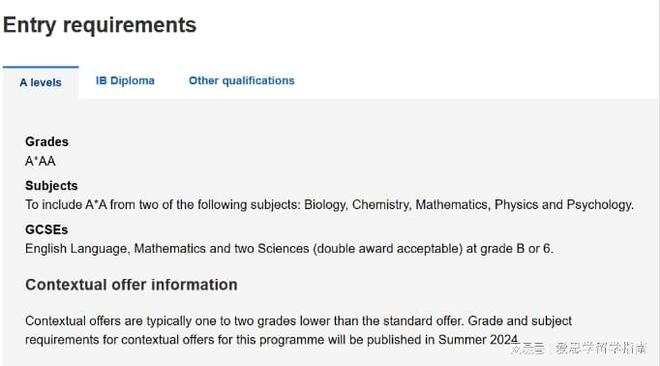Switch to the IB Diploma tab
The height and width of the screenshot is (366, 660).
click(x=125, y=80)
